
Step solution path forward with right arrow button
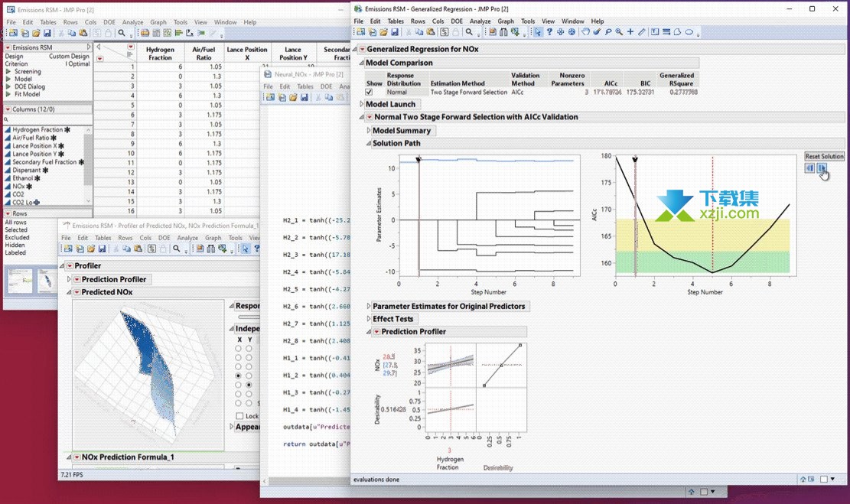pos(821,168)
